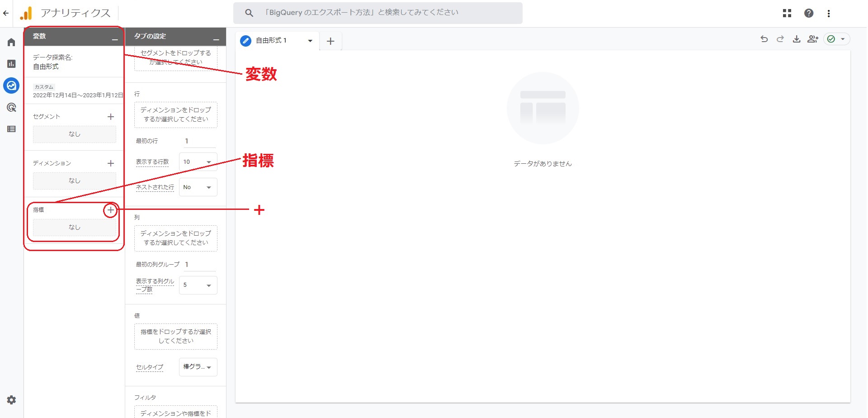The image size is (868, 418).
Task: Click the 最初の行 input field
Action: (199, 141)
